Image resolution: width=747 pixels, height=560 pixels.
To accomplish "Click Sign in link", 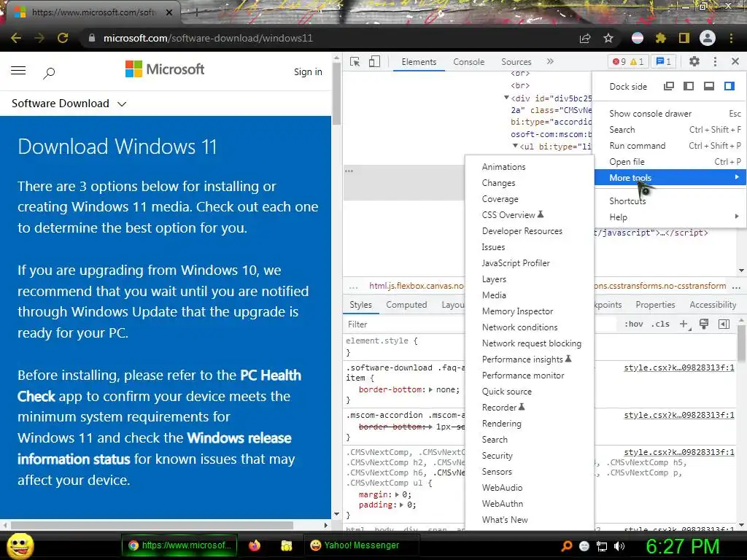I will pyautogui.click(x=308, y=71).
